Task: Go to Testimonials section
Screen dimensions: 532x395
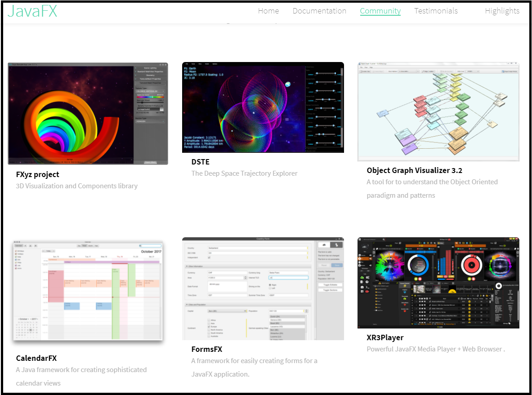Action: (436, 11)
